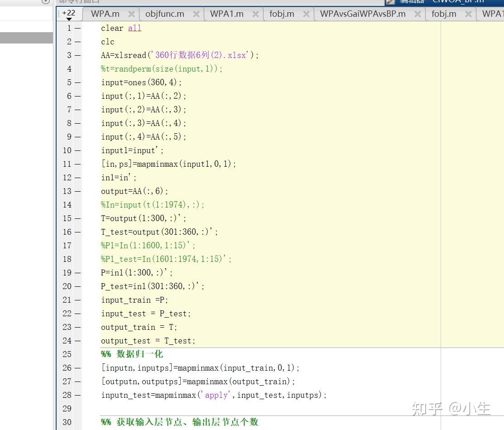Click comment "%P1_test=In(1601:1974,1:15)';"
The height and width of the screenshot is (430, 504).
click(x=166, y=259)
